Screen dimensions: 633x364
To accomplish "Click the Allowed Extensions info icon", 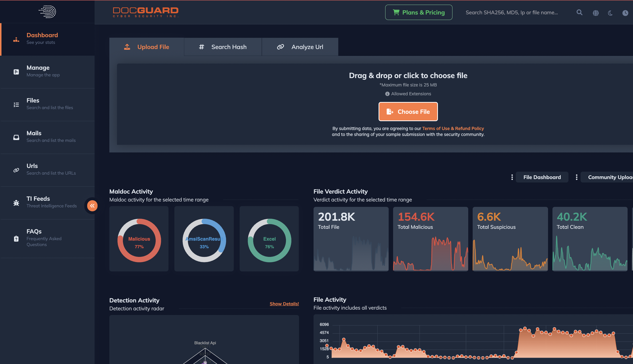I will coord(387,94).
